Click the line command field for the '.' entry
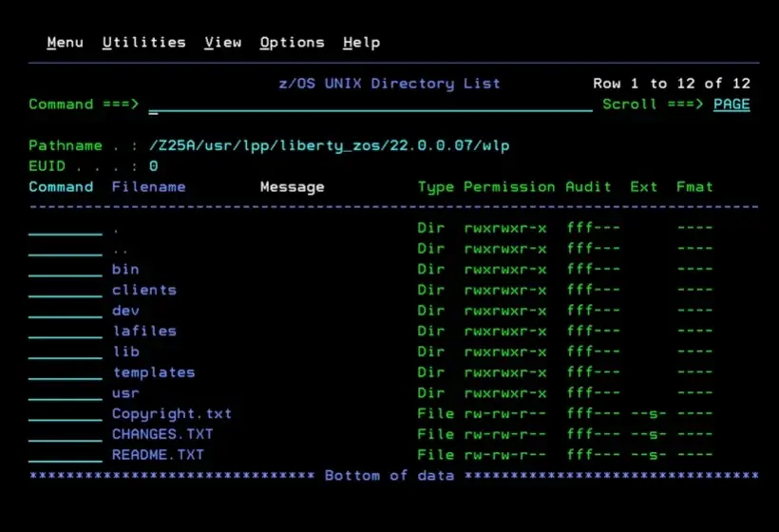This screenshot has width=779, height=532. (x=66, y=229)
